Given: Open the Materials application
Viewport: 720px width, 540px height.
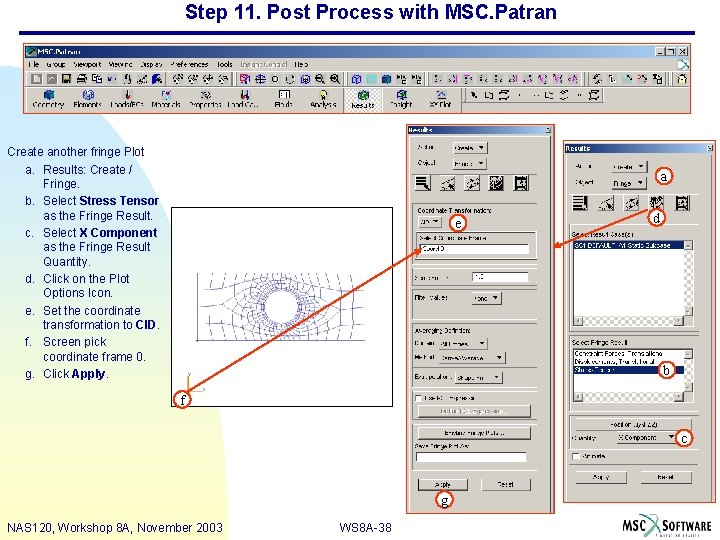Looking at the screenshot, I should pyautogui.click(x=166, y=99).
